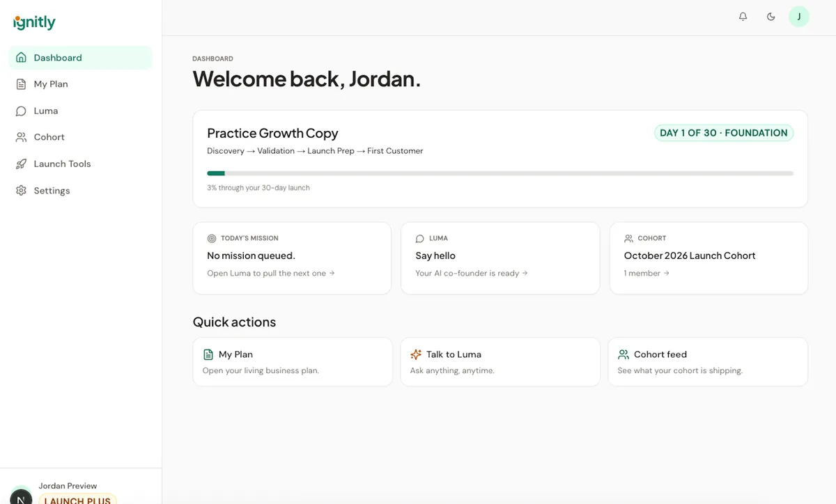Click the '1 member' link
This screenshot has height=504, width=836.
[x=647, y=273]
